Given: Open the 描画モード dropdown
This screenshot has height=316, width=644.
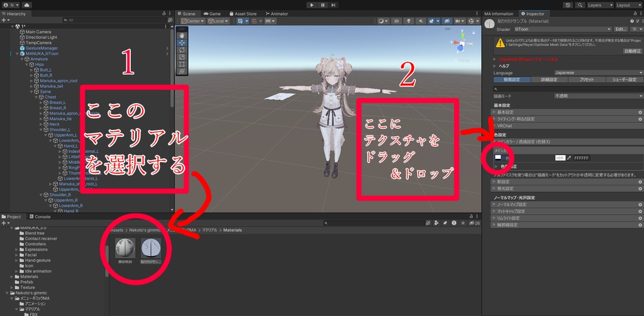Looking at the screenshot, I should (x=598, y=95).
